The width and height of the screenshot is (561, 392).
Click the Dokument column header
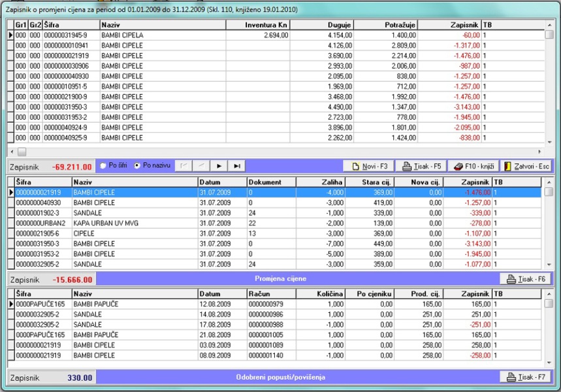271,182
